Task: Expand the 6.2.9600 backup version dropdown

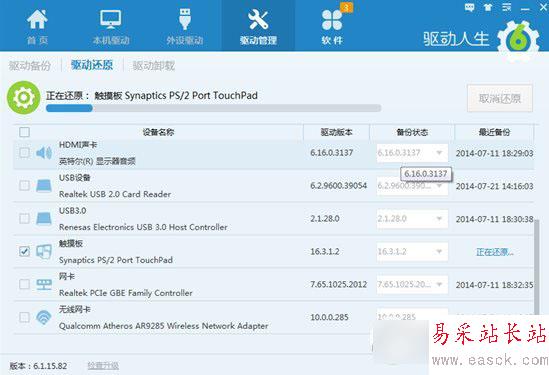Action: pyautogui.click(x=412, y=186)
